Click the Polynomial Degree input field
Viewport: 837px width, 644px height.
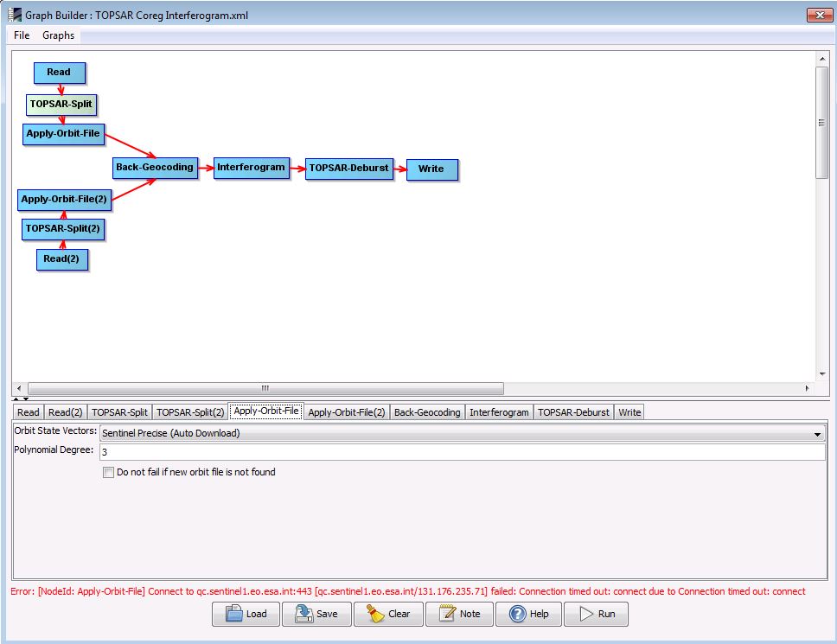pyautogui.click(x=463, y=452)
